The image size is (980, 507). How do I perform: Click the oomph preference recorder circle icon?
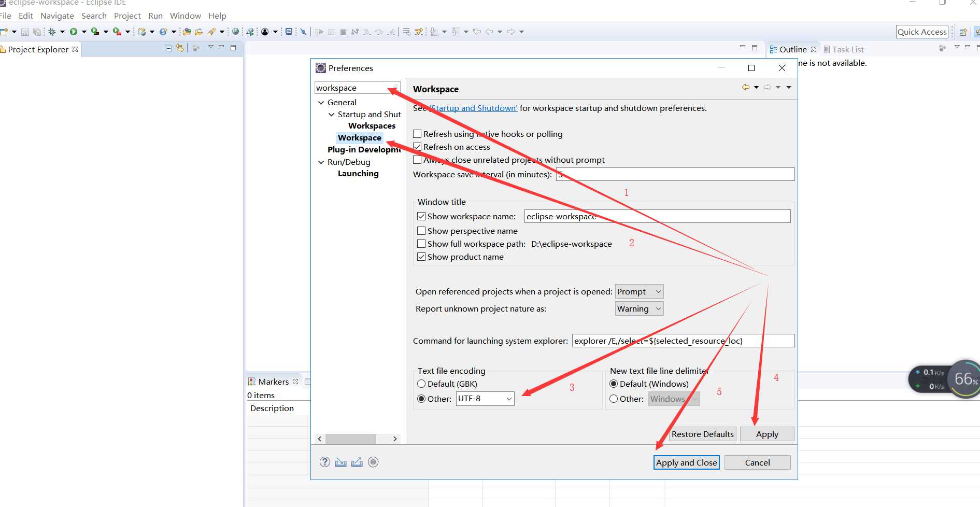coord(373,462)
